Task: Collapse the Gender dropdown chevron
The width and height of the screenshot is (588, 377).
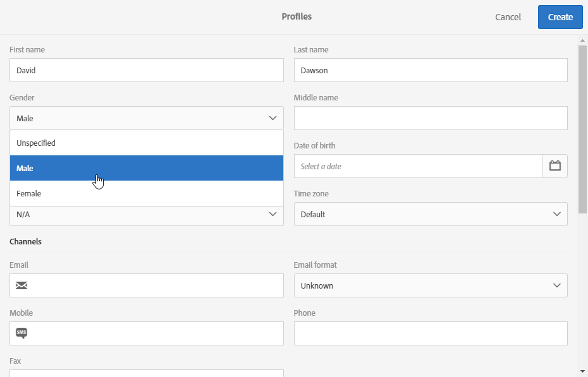Action: pyautogui.click(x=273, y=118)
